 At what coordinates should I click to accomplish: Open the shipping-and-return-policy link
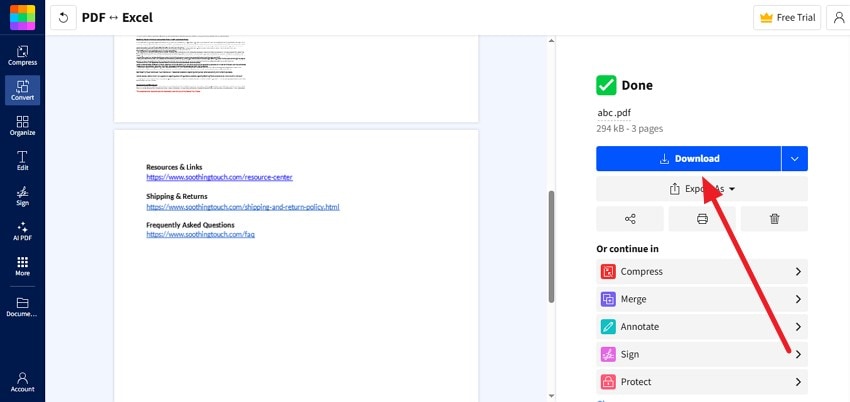[243, 207]
